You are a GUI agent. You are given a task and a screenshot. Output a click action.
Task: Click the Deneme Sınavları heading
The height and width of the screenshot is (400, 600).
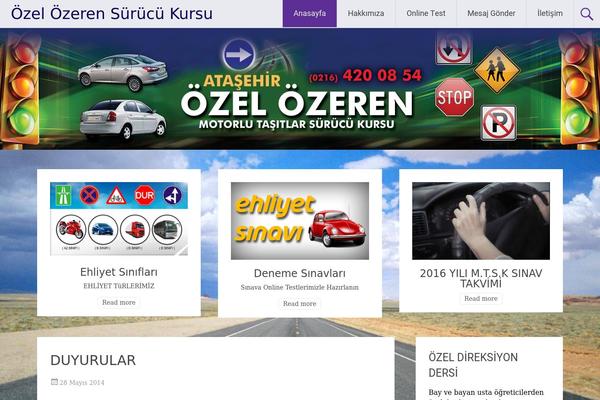pos(300,273)
